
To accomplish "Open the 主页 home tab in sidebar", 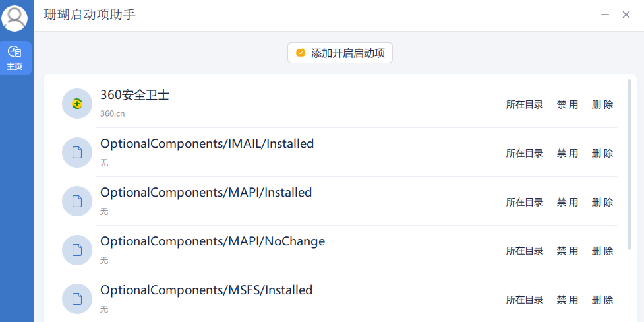I will pos(16,58).
